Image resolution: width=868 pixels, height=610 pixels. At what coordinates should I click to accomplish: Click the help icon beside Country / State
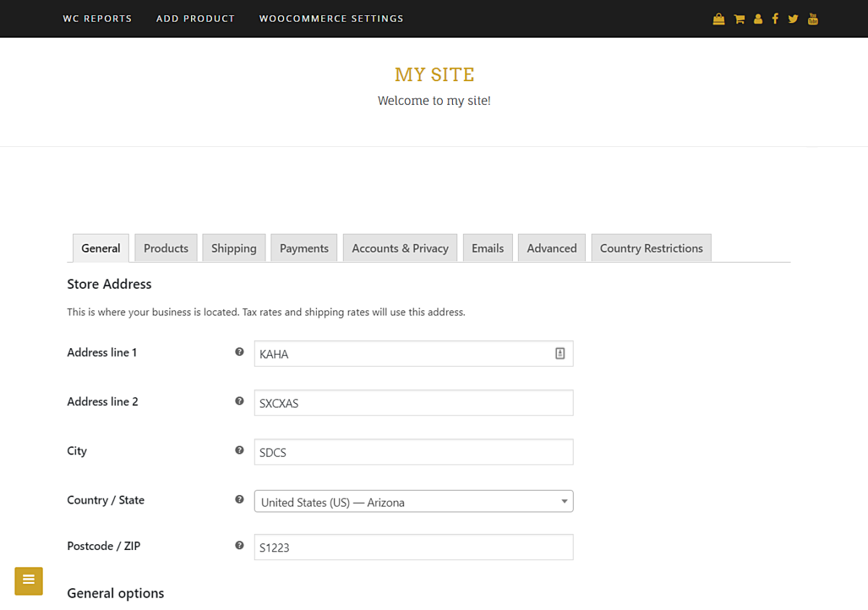239,499
